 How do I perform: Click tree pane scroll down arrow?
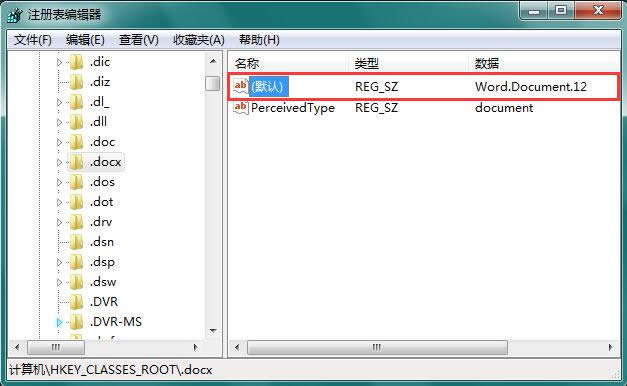pos(213,330)
